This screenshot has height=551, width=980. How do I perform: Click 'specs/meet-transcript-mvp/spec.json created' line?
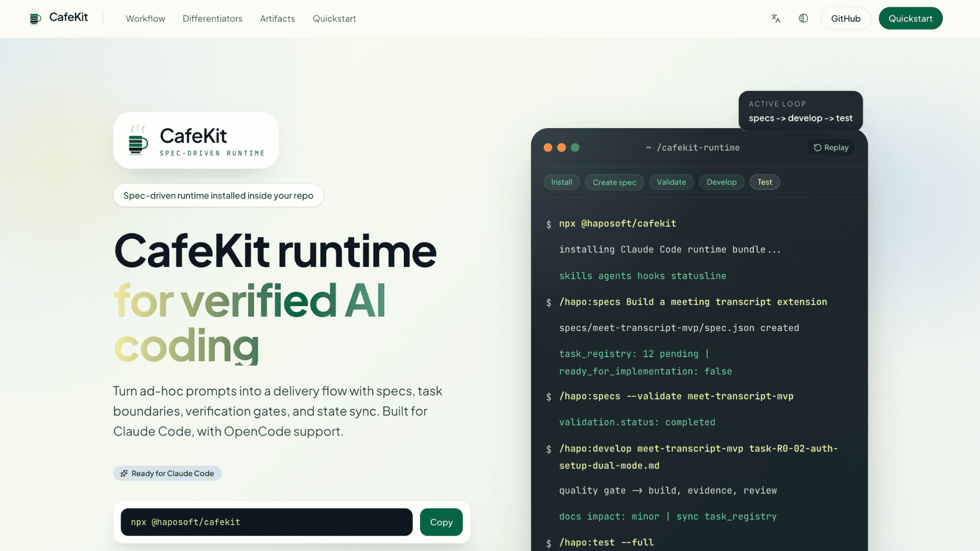click(x=679, y=328)
